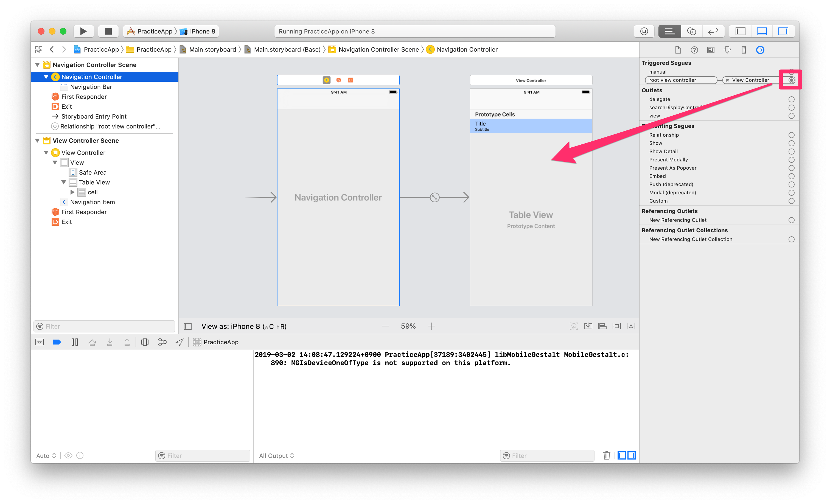Click View as: iPhone 8 button

coord(243,326)
